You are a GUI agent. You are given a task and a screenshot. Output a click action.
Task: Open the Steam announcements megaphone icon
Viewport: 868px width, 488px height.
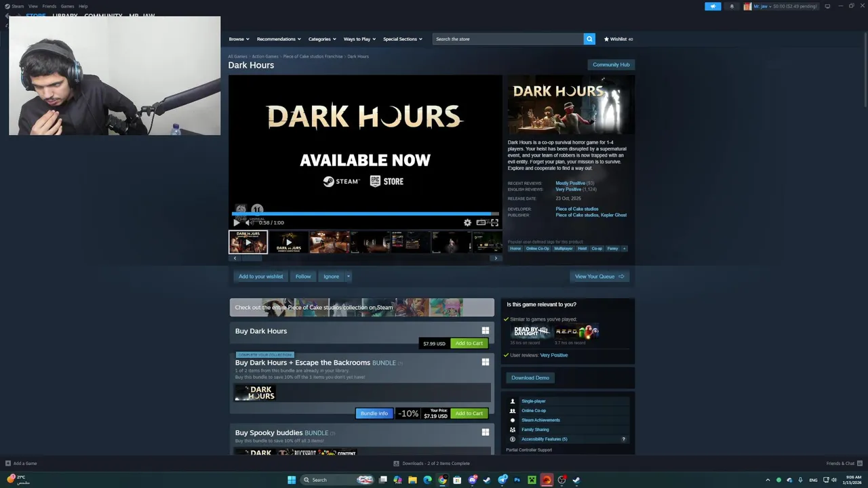pyautogui.click(x=713, y=6)
